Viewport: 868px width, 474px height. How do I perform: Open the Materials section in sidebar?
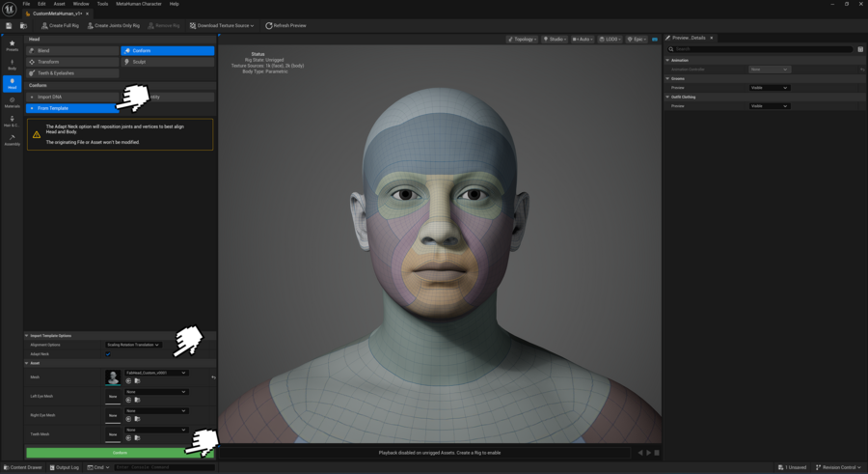click(x=12, y=102)
